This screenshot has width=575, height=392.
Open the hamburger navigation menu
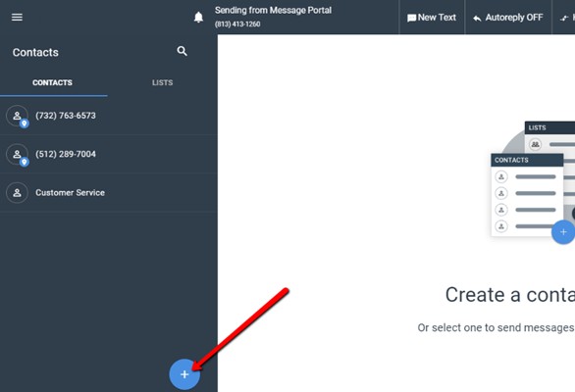(x=17, y=18)
